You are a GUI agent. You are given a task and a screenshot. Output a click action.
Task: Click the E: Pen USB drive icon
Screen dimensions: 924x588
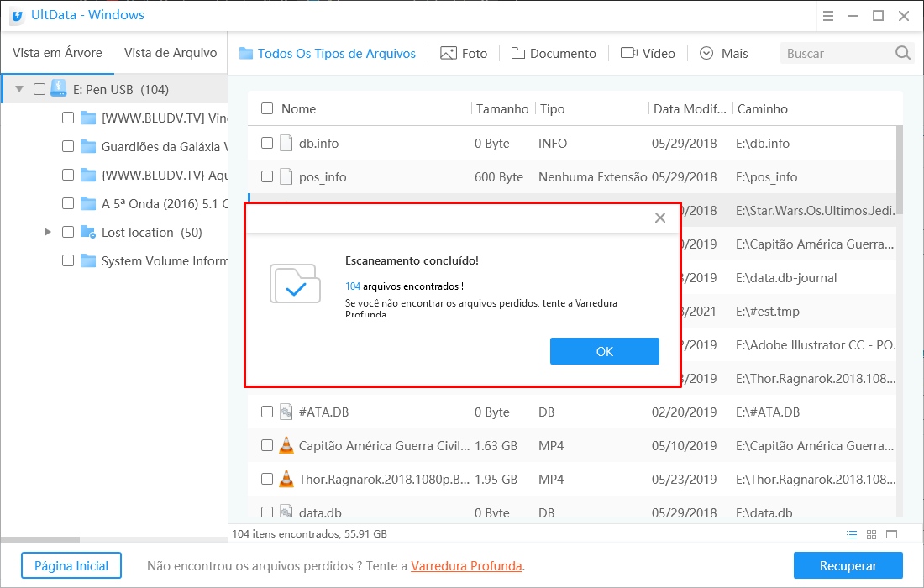[58, 88]
